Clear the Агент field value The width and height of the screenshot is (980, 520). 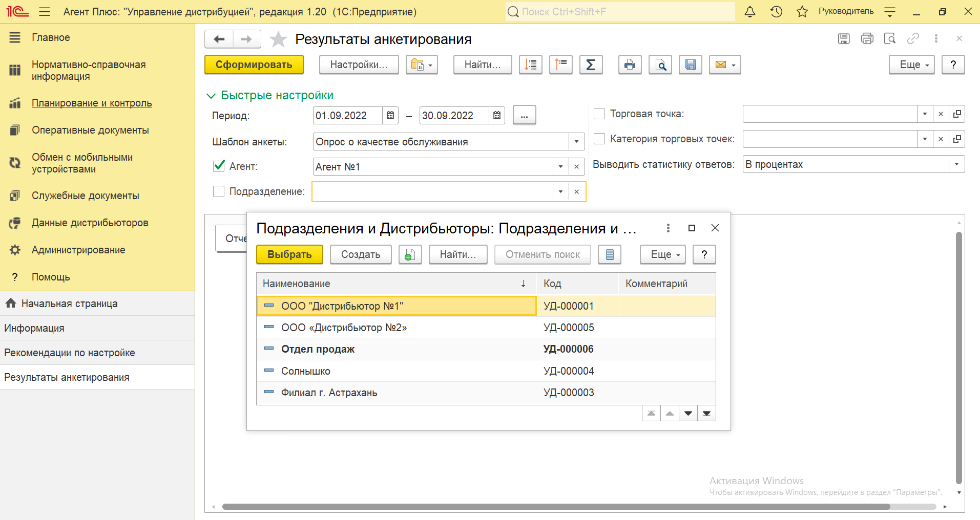coord(576,167)
